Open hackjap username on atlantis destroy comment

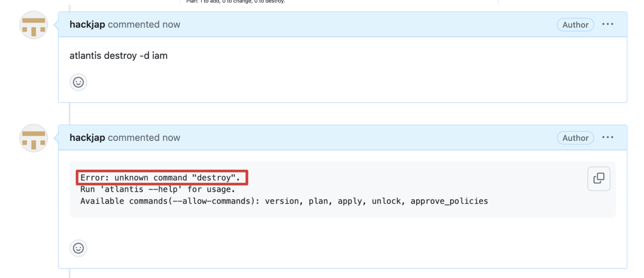[x=87, y=24]
